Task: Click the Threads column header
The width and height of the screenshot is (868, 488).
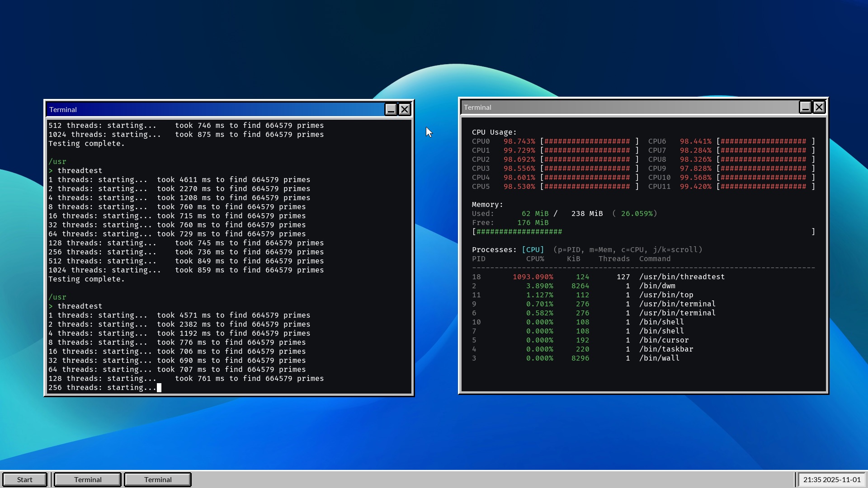Action: click(614, 259)
